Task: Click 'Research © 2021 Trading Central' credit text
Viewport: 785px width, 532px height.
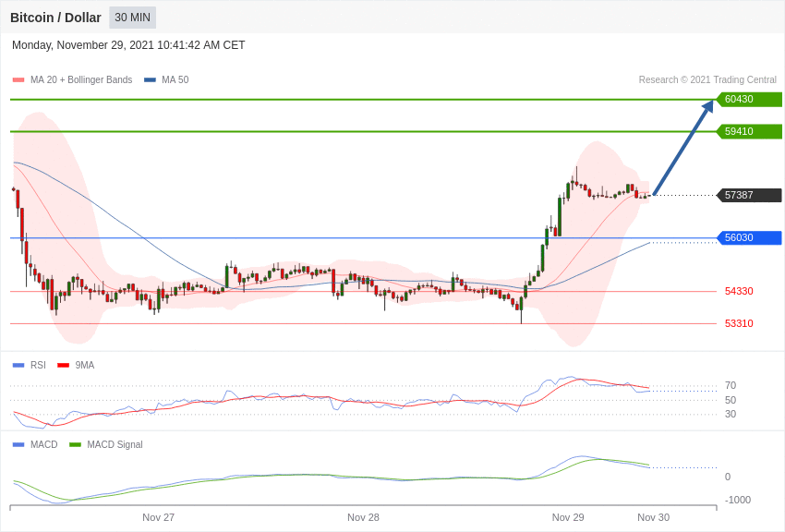Action: [707, 79]
